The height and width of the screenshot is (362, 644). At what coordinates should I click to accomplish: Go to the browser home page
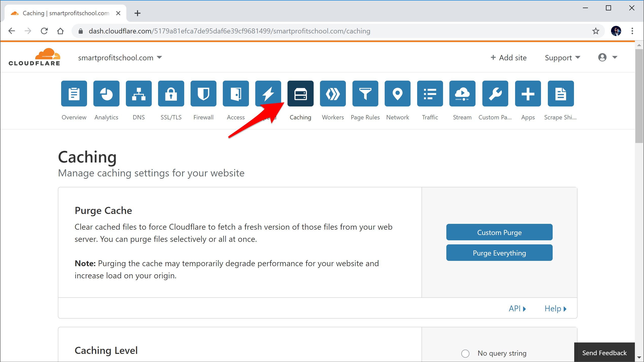pos(60,31)
